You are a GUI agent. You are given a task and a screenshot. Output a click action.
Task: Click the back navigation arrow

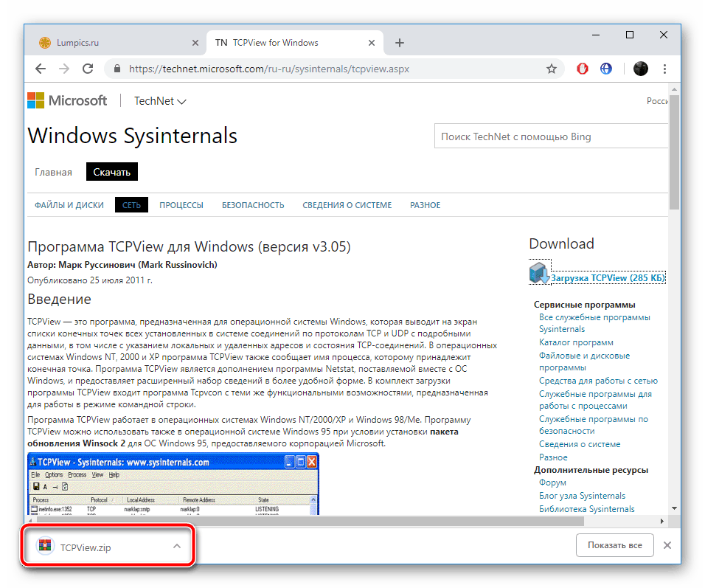(41, 68)
